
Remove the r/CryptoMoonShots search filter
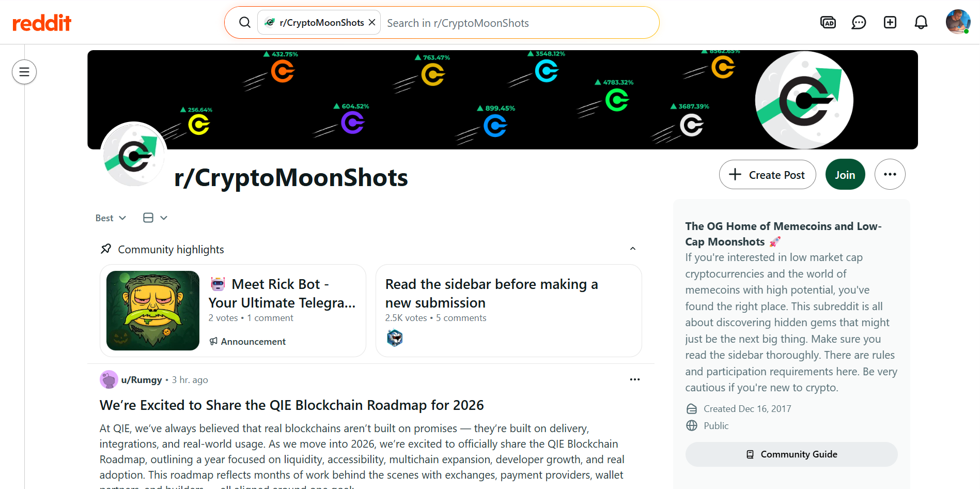372,23
